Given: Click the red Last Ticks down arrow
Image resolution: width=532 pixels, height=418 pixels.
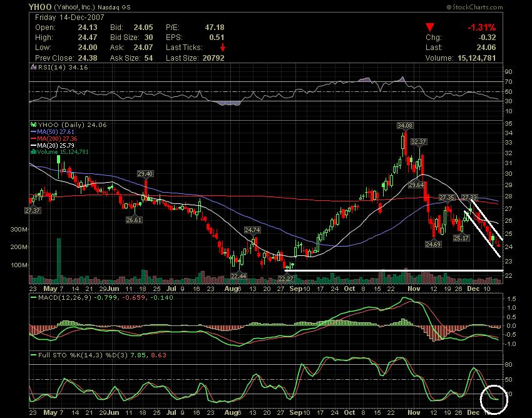Looking at the screenshot, I should (x=223, y=47).
